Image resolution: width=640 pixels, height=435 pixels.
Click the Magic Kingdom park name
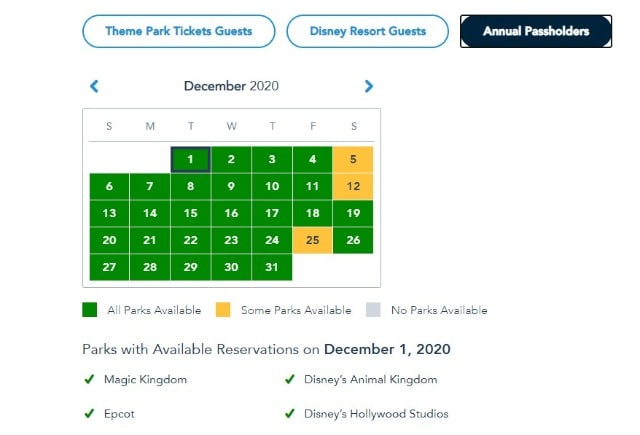click(x=146, y=380)
